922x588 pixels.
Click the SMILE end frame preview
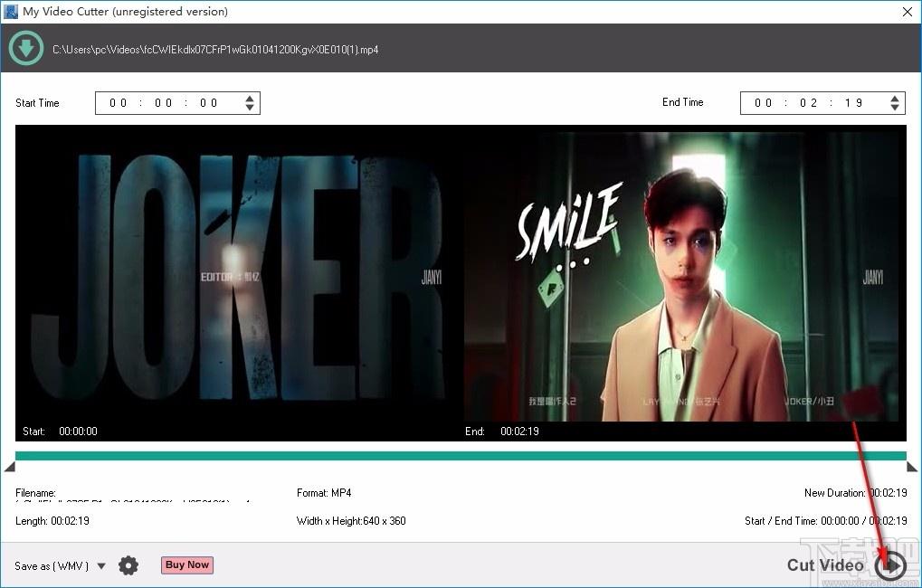pos(681,277)
